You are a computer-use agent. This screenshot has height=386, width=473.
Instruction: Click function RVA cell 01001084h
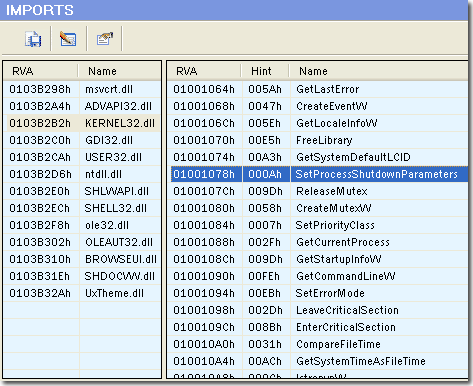tap(204, 225)
